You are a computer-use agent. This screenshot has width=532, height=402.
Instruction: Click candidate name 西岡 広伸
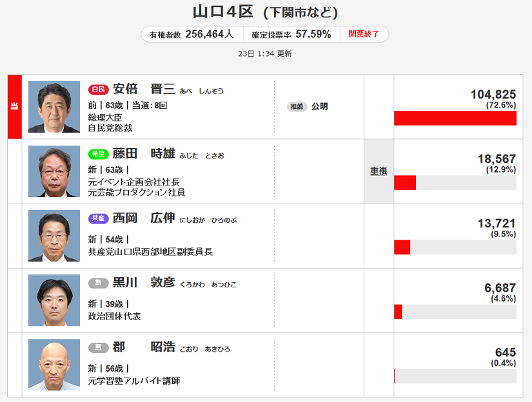(x=143, y=218)
